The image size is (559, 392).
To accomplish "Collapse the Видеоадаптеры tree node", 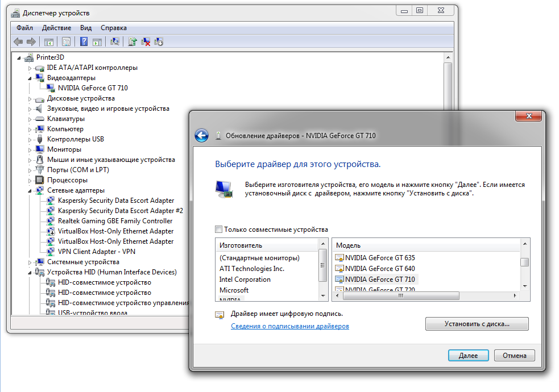I will point(30,77).
